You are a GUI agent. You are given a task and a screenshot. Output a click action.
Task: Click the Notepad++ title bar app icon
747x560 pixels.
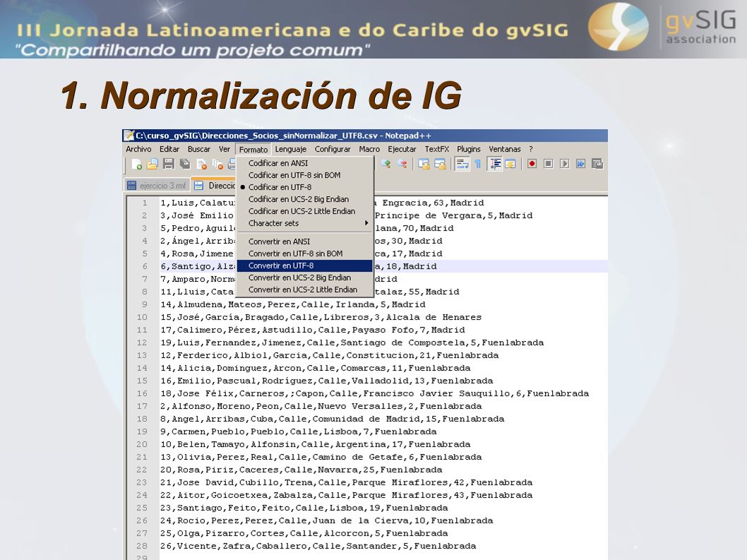[129, 136]
